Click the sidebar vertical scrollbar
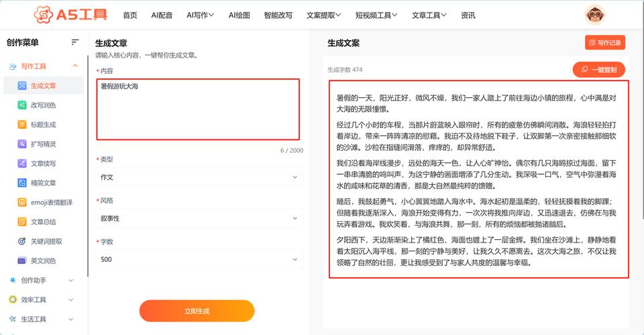Viewport: 644px width, 335px height. click(x=87, y=165)
